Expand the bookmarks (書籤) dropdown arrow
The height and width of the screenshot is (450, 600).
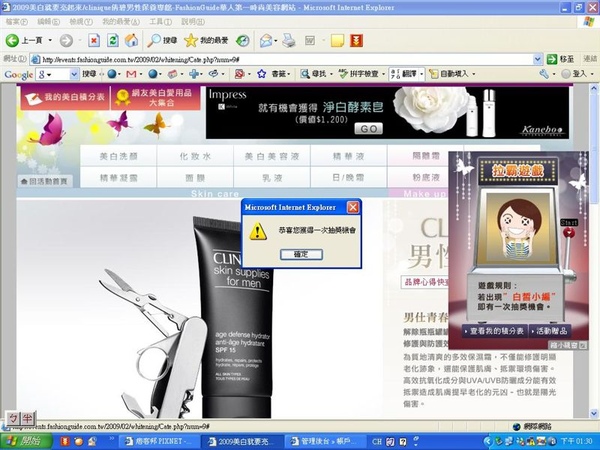tap(289, 74)
